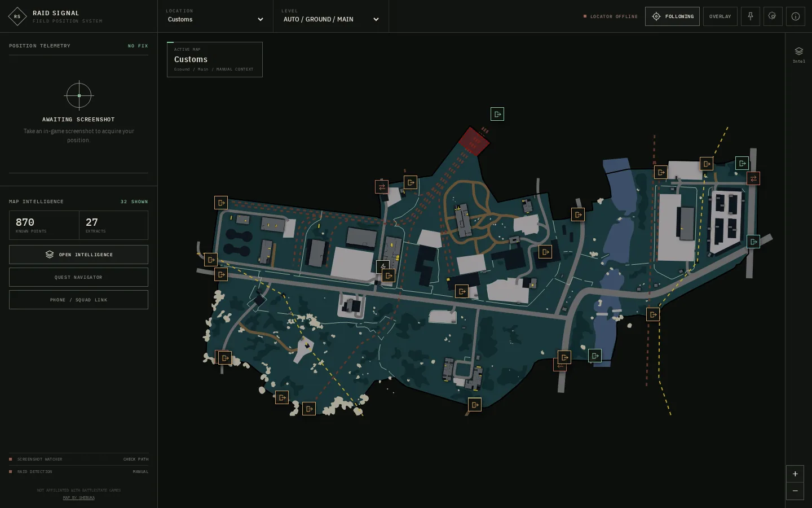Click the 870 known points stat

pyautogui.click(x=44, y=225)
